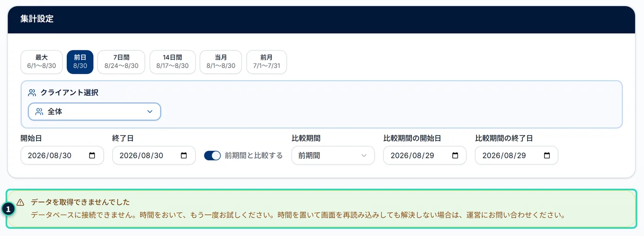Click the データを取得できませんでした error heading
This screenshot has width=644, height=236.
80,202
